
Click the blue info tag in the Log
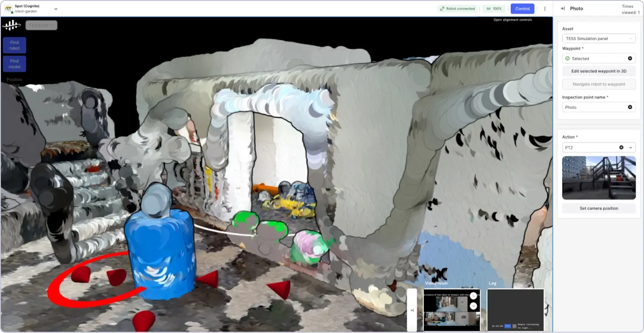click(508, 326)
